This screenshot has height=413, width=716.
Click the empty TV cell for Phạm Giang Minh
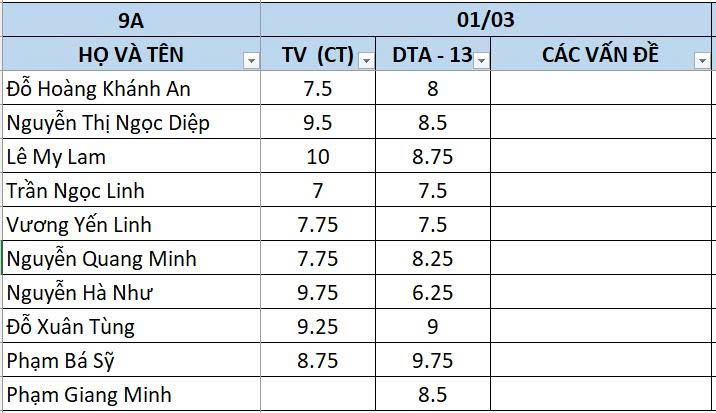(318, 395)
